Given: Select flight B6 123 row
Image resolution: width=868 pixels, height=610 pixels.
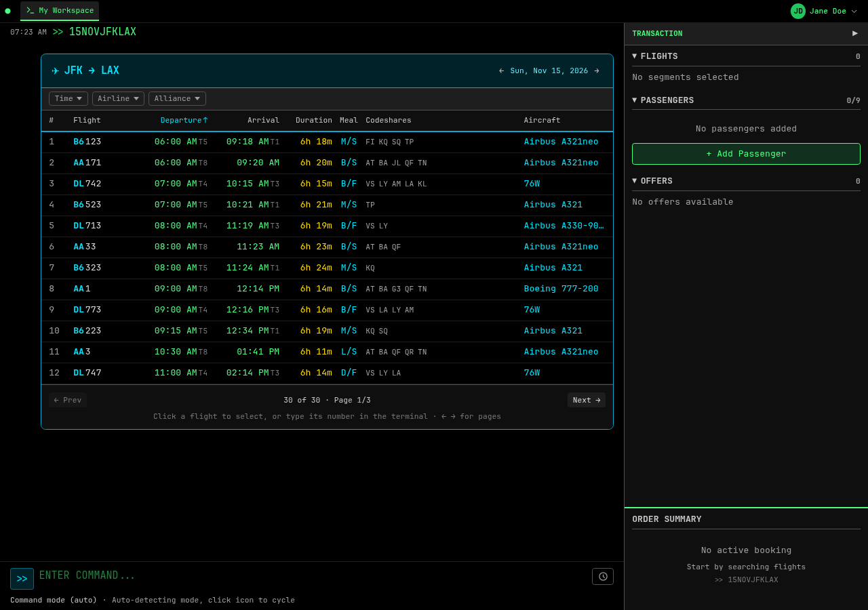Looking at the screenshot, I should pos(327,142).
